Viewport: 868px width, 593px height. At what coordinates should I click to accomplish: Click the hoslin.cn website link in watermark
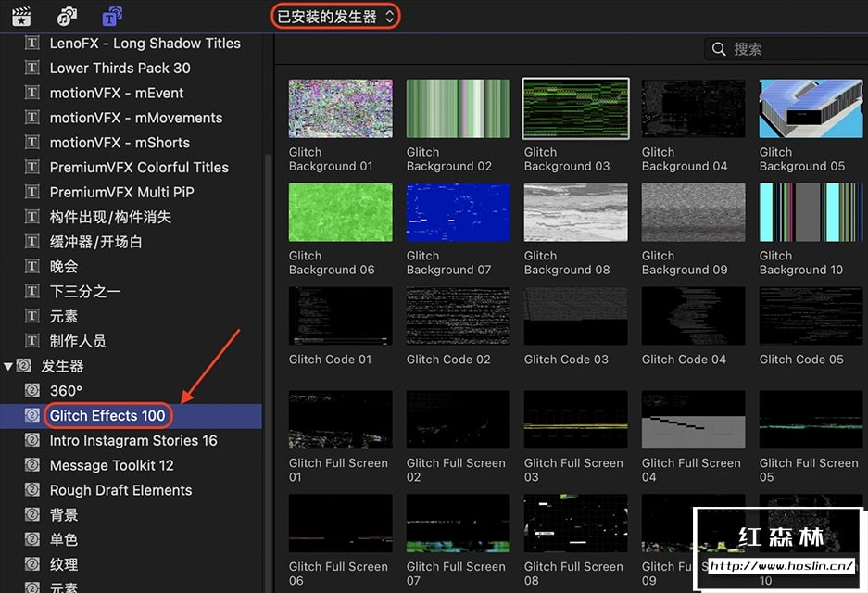point(781,565)
